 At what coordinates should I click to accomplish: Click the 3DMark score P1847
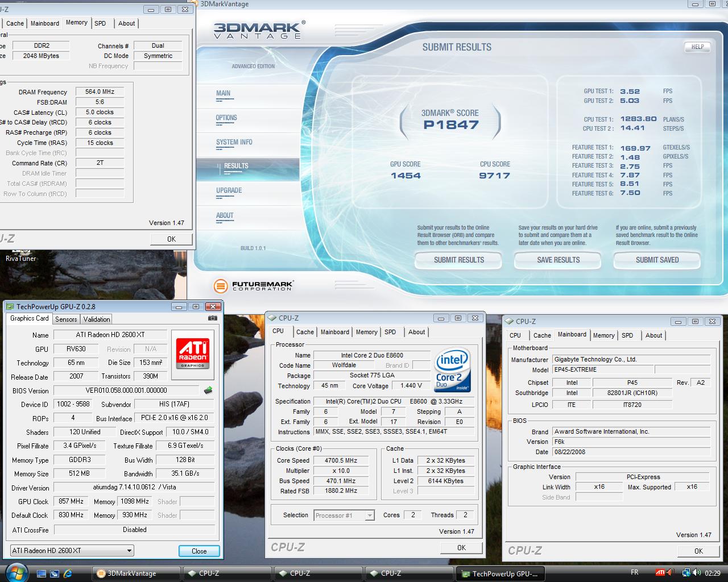451,125
